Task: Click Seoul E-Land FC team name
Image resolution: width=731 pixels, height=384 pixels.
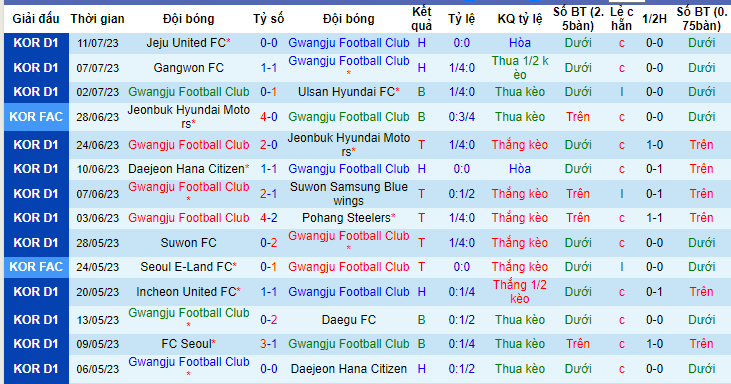Action: 186,267
